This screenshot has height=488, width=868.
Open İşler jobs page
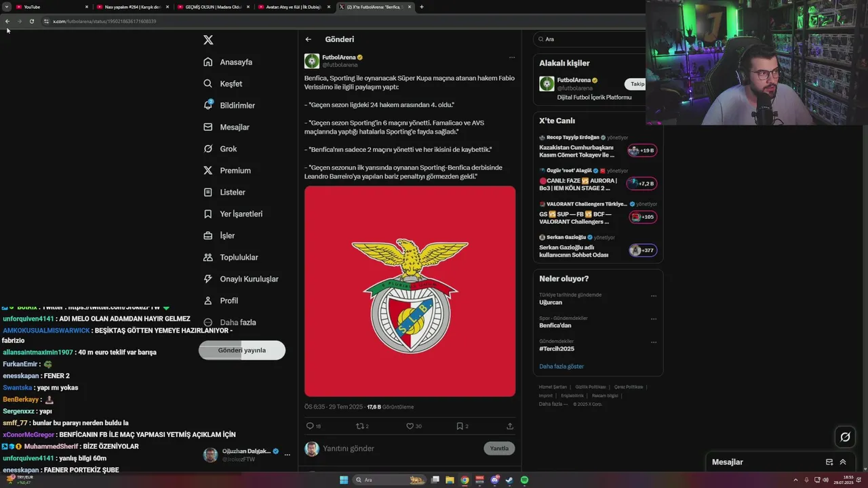click(x=219, y=235)
